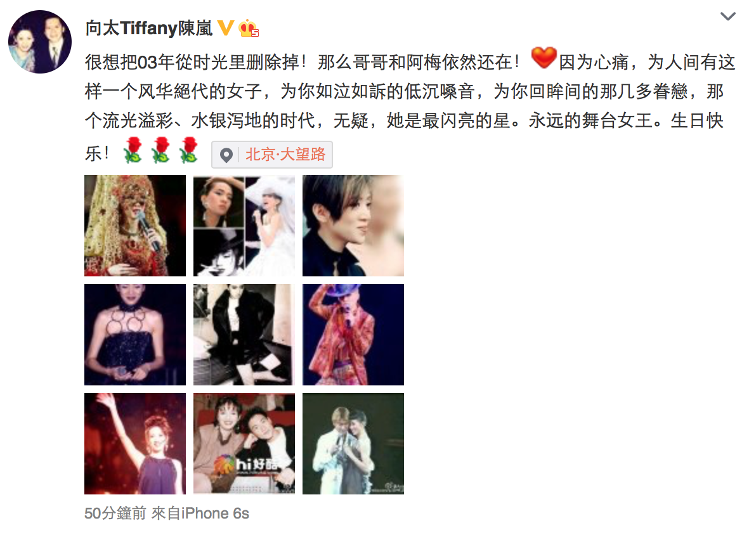Image resolution: width=756 pixels, height=535 pixels.
Task: Open the short-hair side profile photo
Action: point(353,226)
